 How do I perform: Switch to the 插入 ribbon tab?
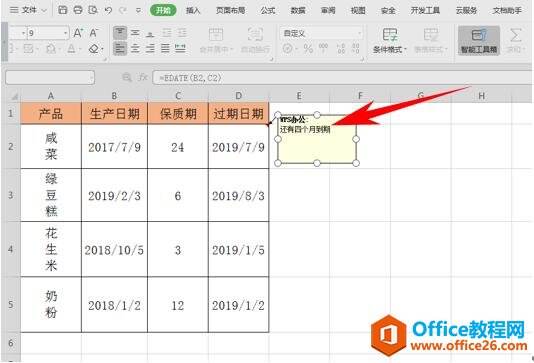click(193, 11)
